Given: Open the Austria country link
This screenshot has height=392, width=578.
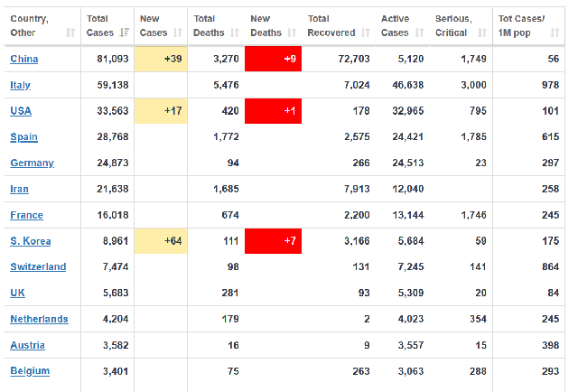Looking at the screenshot, I should tap(28, 346).
